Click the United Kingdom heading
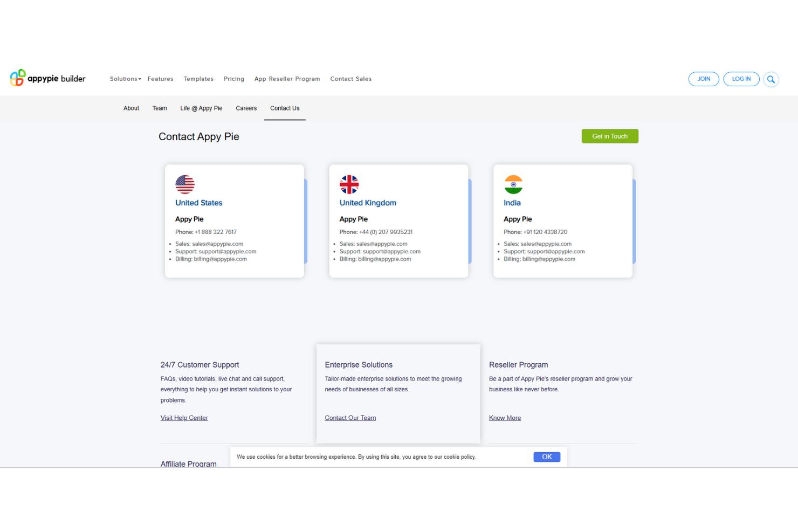Image resolution: width=798 pixels, height=532 pixels. point(368,203)
